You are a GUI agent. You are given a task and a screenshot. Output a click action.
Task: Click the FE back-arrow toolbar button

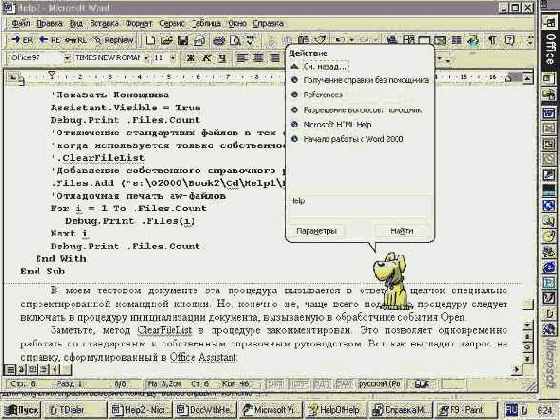coord(49,40)
